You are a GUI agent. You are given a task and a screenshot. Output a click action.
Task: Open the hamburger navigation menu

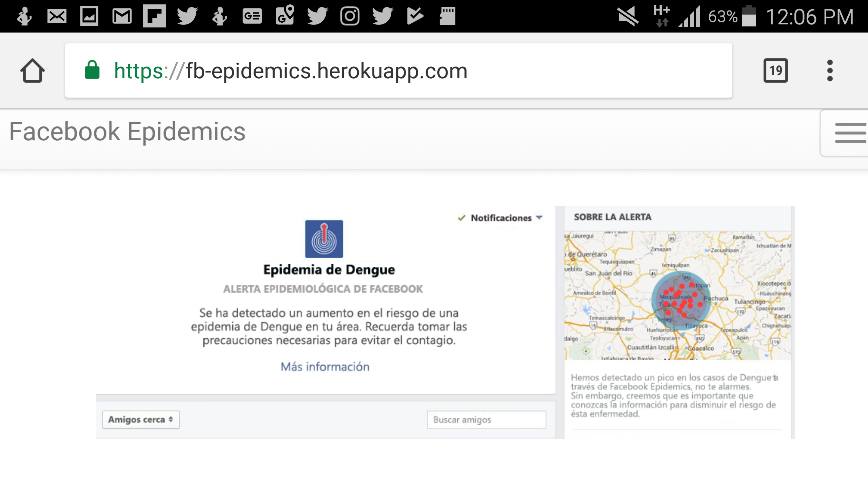(x=850, y=133)
